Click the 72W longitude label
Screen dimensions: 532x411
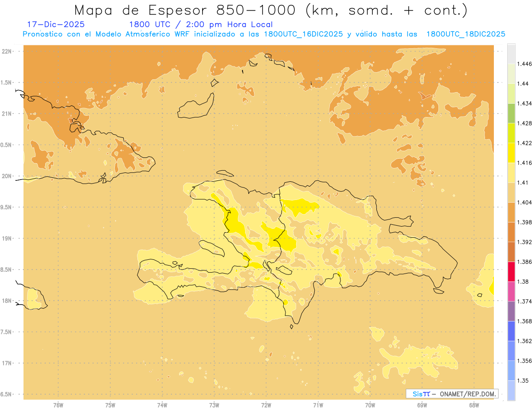[266, 405]
